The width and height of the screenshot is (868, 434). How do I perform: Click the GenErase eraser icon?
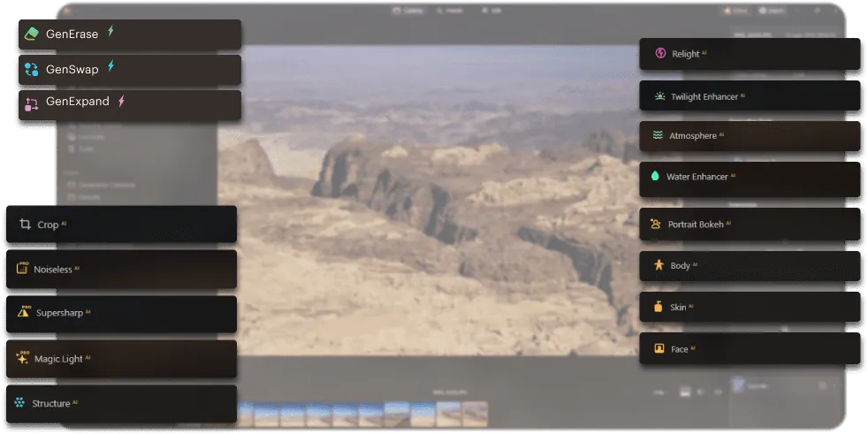(x=32, y=34)
